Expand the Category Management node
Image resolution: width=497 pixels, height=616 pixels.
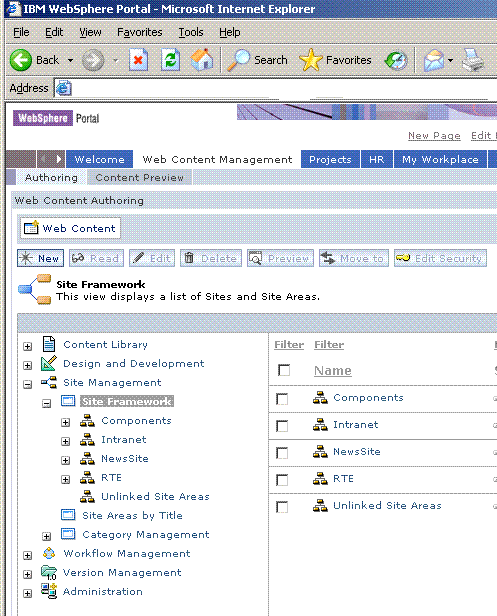click(46, 536)
